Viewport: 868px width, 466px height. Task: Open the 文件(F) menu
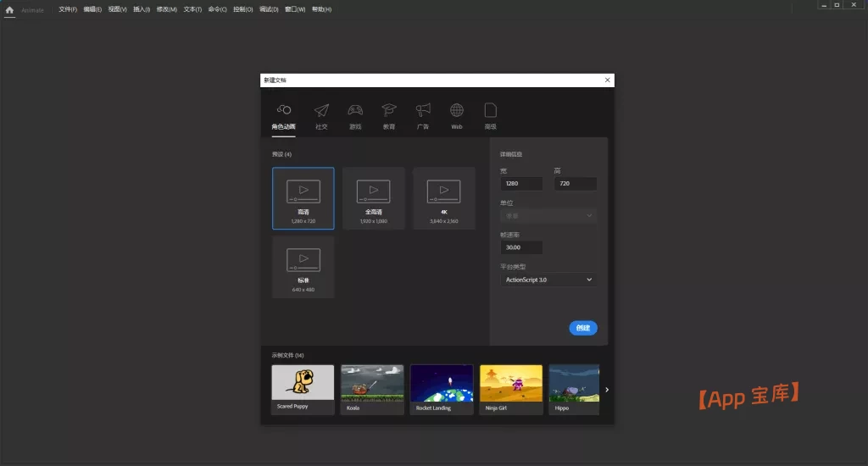click(x=68, y=9)
